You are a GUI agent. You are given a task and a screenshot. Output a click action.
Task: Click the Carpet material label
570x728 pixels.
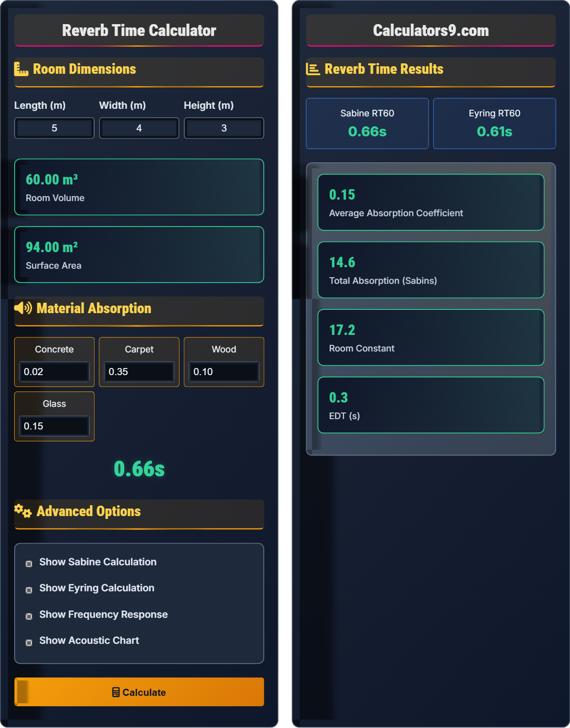[x=139, y=350]
